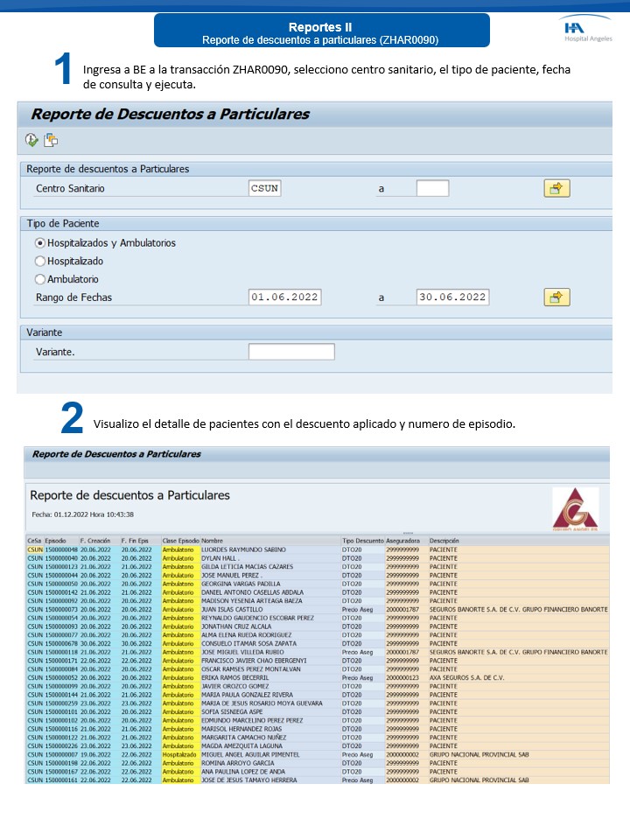The image size is (630, 840).
Task: Select the Hospitalizado radio button
Action: (39, 261)
